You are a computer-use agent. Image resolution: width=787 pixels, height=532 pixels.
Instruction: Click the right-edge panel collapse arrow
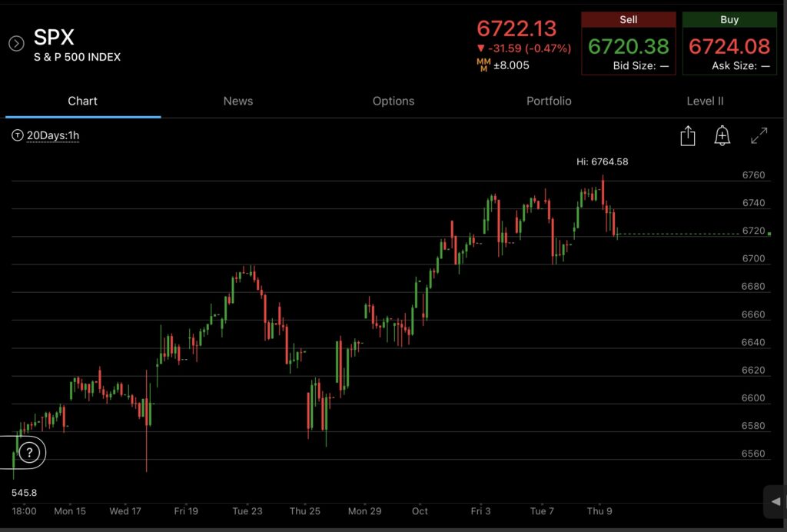pyautogui.click(x=775, y=501)
